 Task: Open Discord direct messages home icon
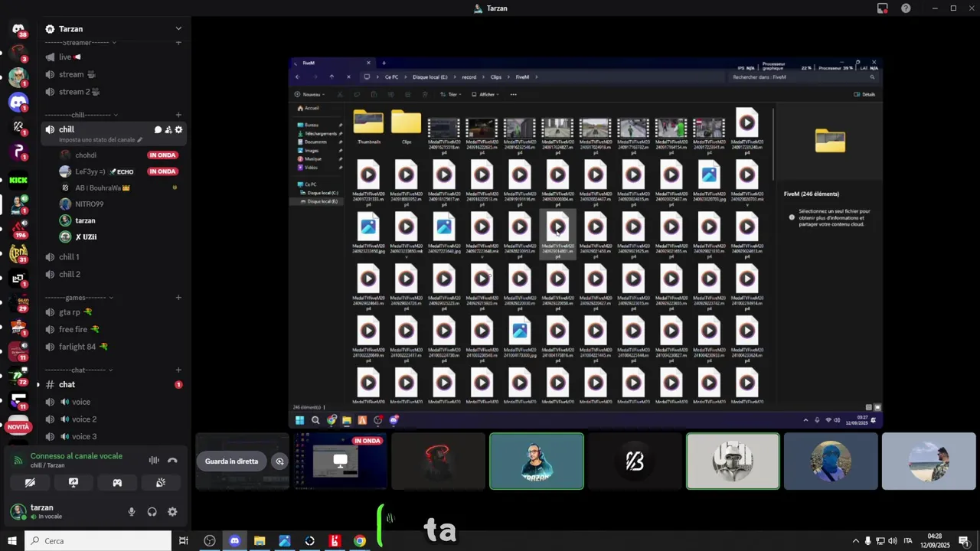point(18,29)
